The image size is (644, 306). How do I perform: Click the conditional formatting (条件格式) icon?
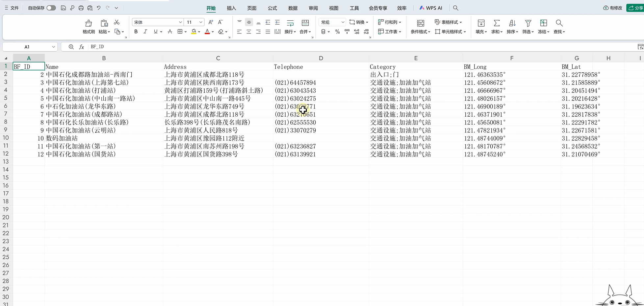tap(421, 23)
